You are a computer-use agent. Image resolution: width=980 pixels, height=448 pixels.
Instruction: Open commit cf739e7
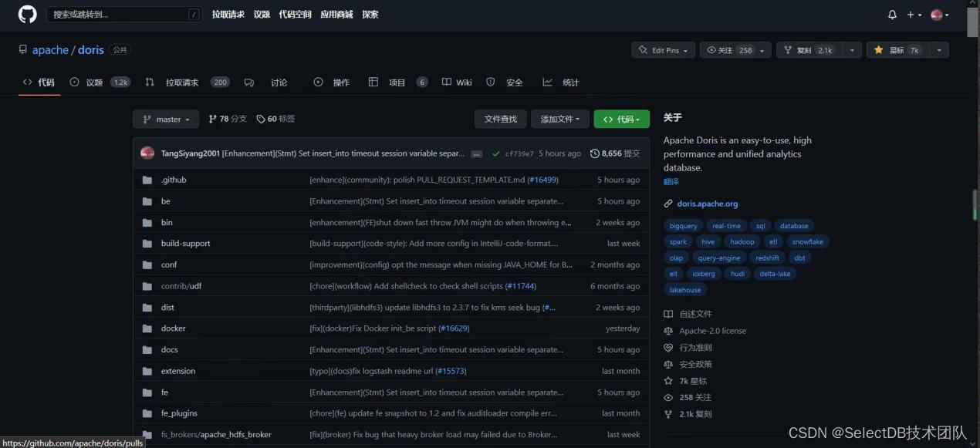click(519, 153)
